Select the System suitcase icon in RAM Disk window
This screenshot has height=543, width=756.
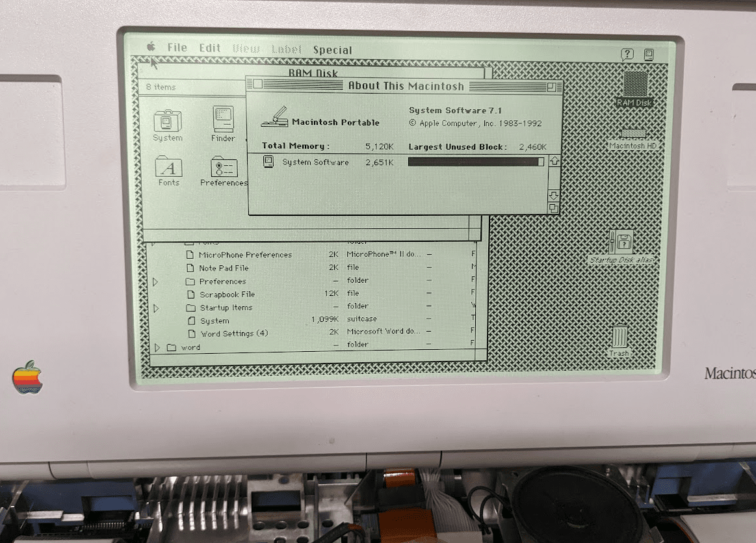tap(167, 121)
